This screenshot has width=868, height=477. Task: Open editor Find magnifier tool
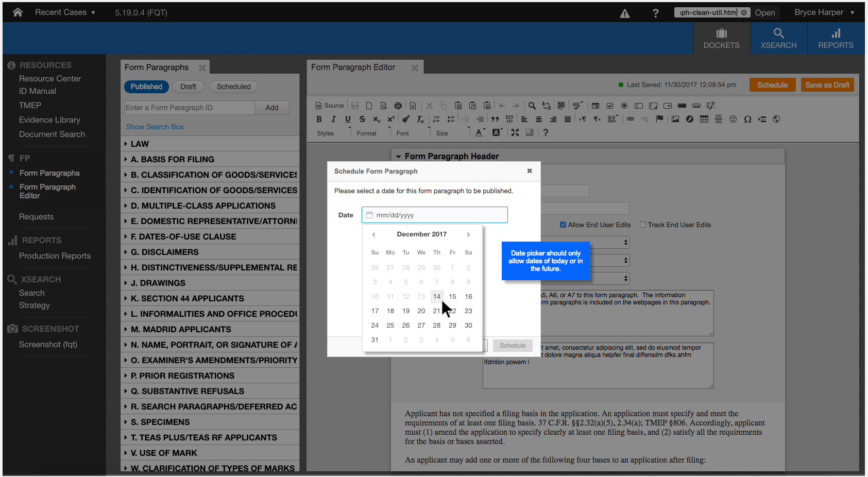pos(532,106)
